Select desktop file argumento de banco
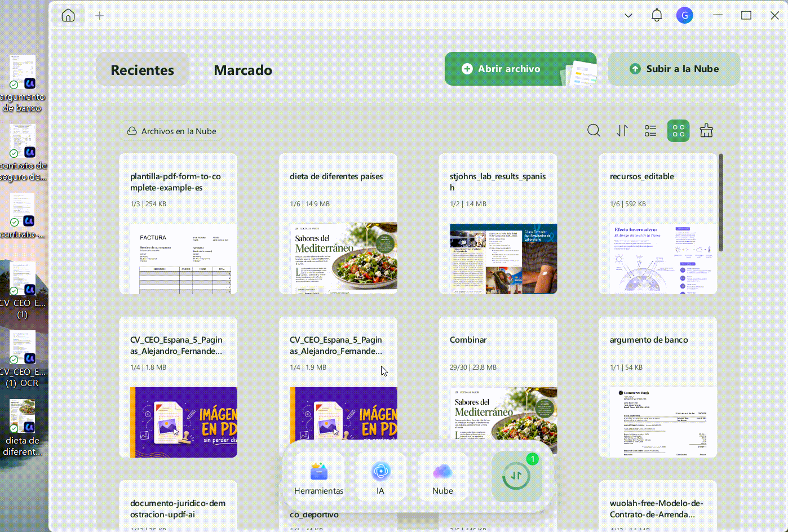This screenshot has height=532, width=788. pos(23,83)
